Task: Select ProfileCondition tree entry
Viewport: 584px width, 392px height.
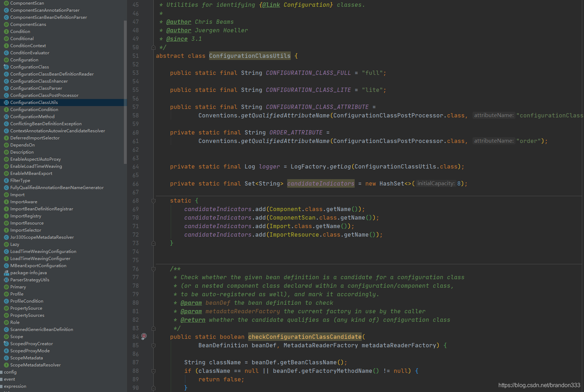Action: point(27,301)
